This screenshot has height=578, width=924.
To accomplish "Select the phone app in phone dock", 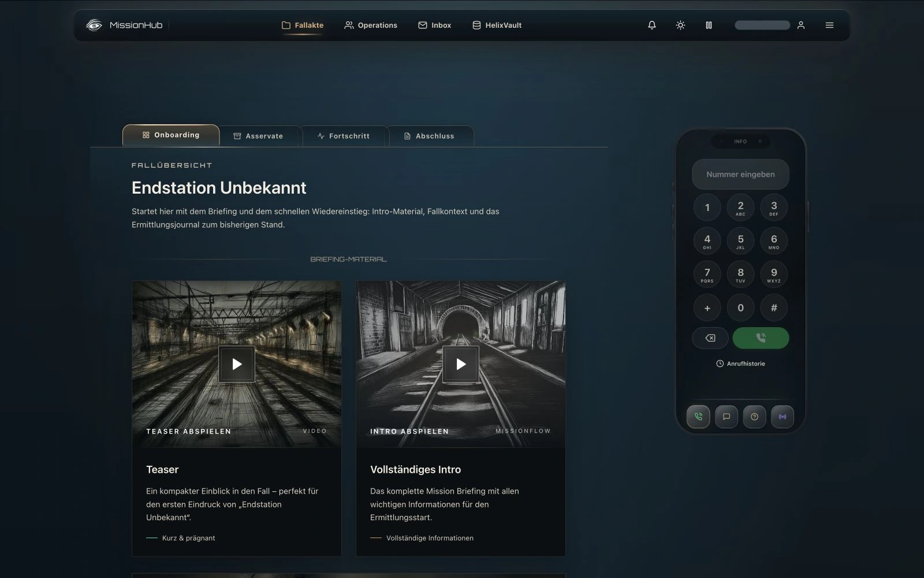I will pos(698,416).
